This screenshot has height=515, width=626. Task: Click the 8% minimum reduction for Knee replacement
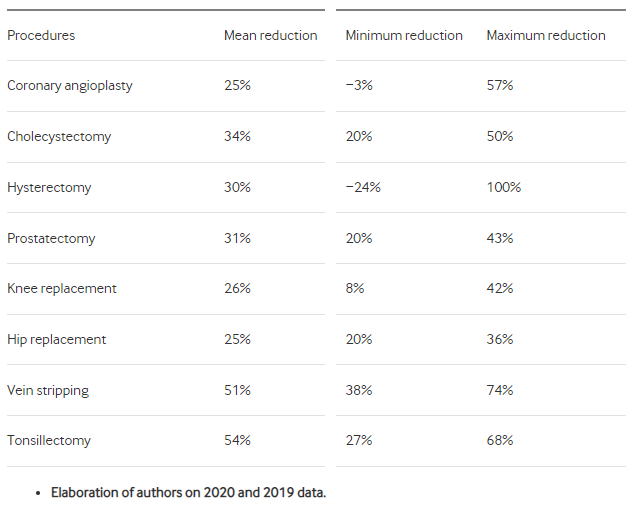pos(355,288)
